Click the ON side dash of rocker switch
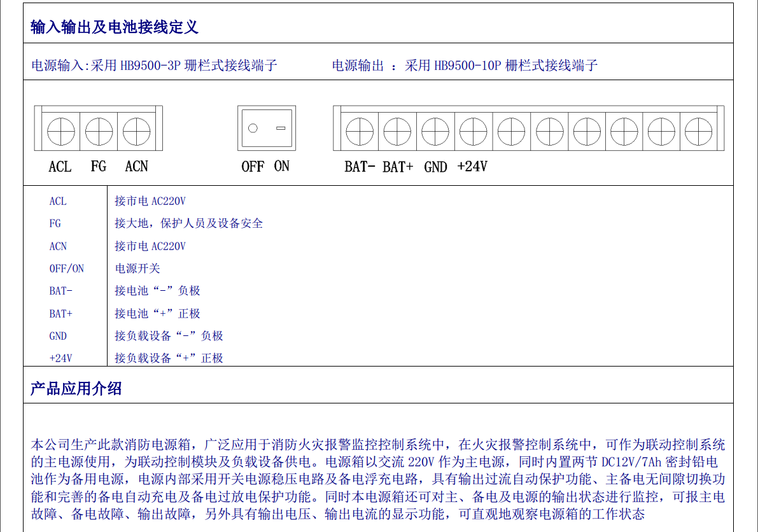This screenshot has height=532, width=758. pos(281,129)
